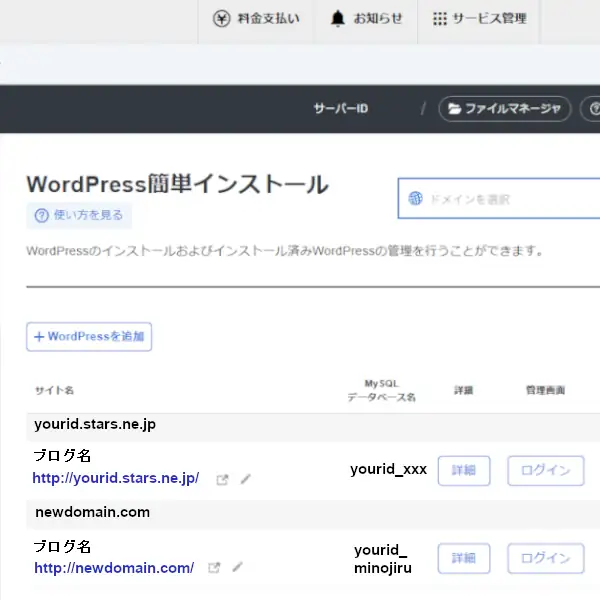Open the ドメインを選択 domain dropdown
The width and height of the screenshot is (600, 600).
click(499, 199)
